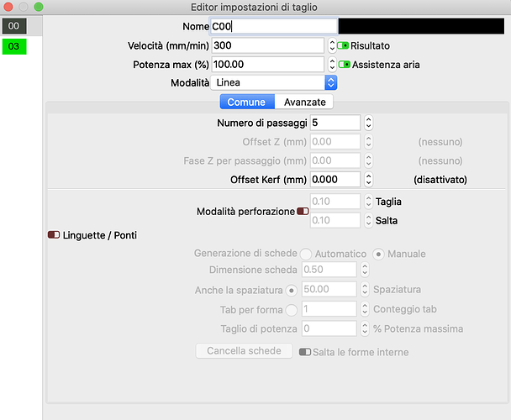Select the Anche la spaziatura radio button
The width and height of the screenshot is (511, 420).
pos(292,291)
